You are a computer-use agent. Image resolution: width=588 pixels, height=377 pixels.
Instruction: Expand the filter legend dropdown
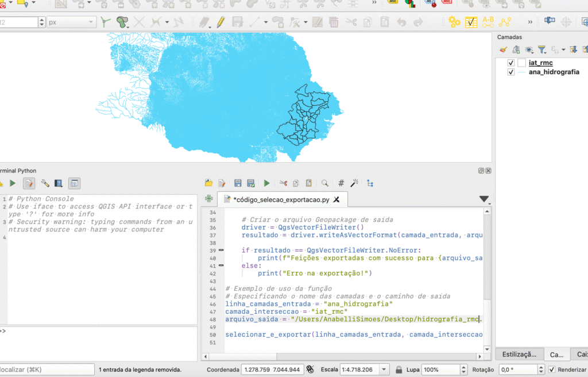[542, 49]
